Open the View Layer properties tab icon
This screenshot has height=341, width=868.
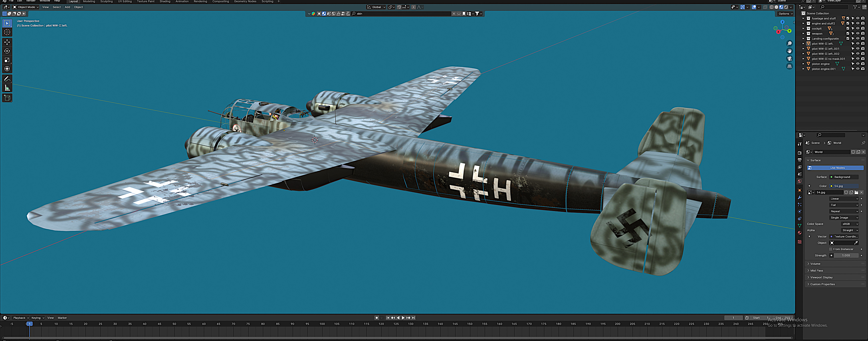tap(800, 167)
